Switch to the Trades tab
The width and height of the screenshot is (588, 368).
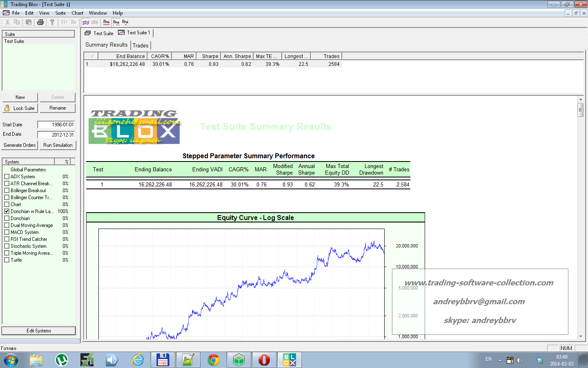tap(140, 45)
